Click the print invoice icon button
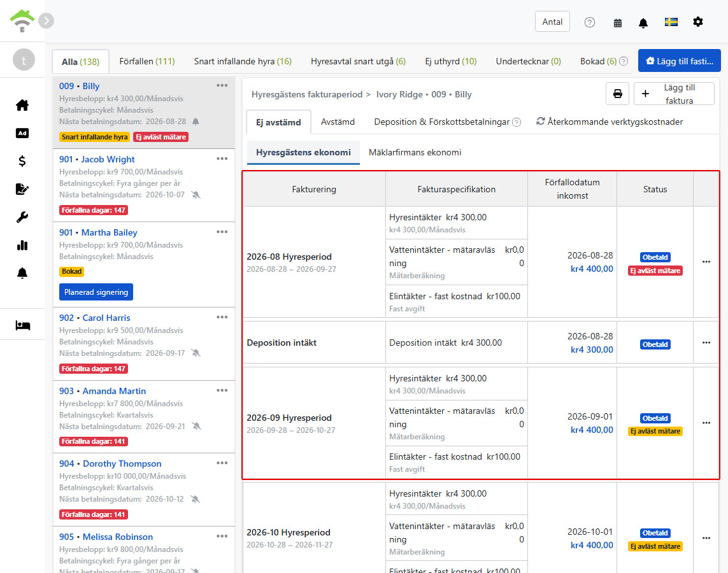 (x=618, y=94)
